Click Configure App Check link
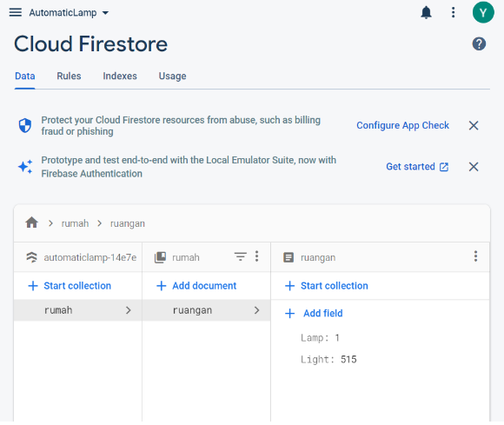 402,125
